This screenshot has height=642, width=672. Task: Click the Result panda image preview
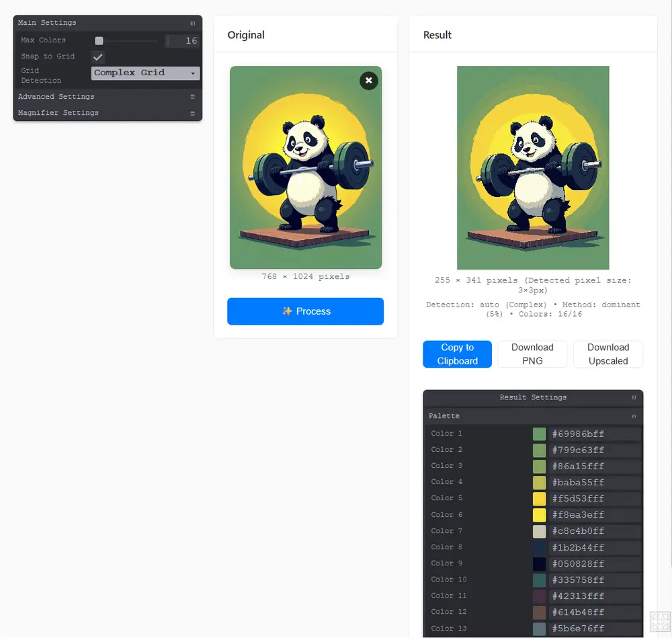[533, 167]
